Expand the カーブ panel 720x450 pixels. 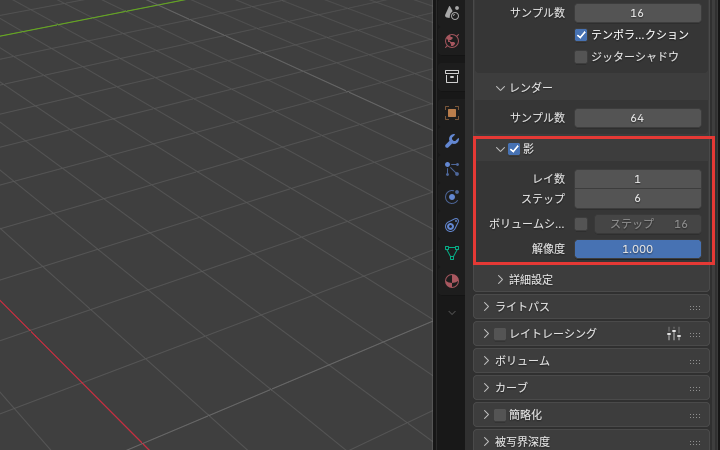click(486, 388)
